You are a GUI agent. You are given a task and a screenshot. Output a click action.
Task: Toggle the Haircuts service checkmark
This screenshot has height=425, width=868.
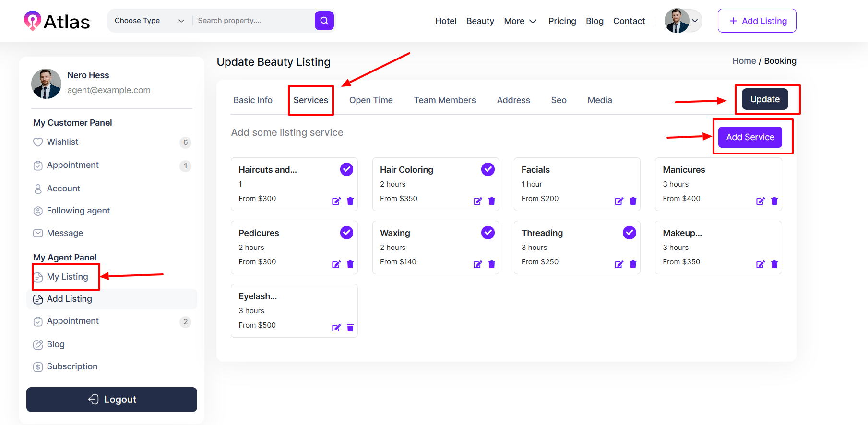point(346,169)
